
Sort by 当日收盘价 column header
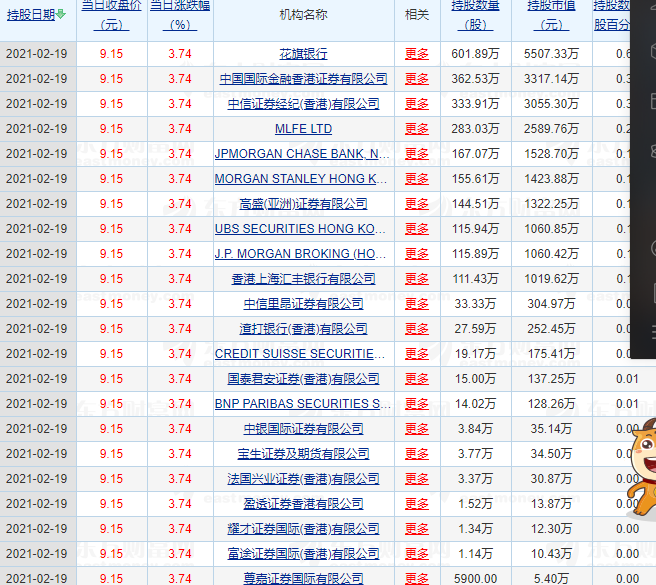[x=111, y=15]
